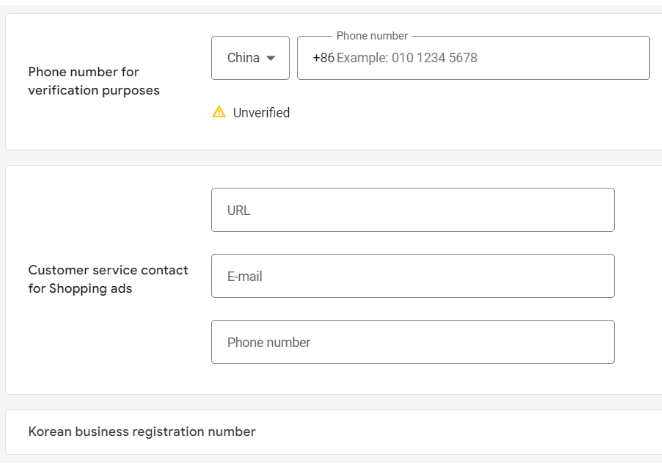662x473 pixels.
Task: Click the 'Example: 010 1234 5678' placeholder
Action: point(407,58)
